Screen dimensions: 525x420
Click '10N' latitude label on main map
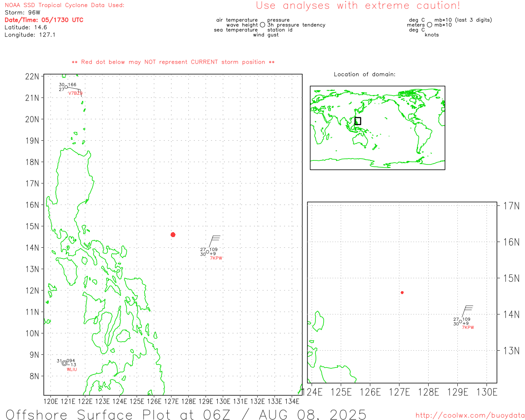click(x=32, y=333)
